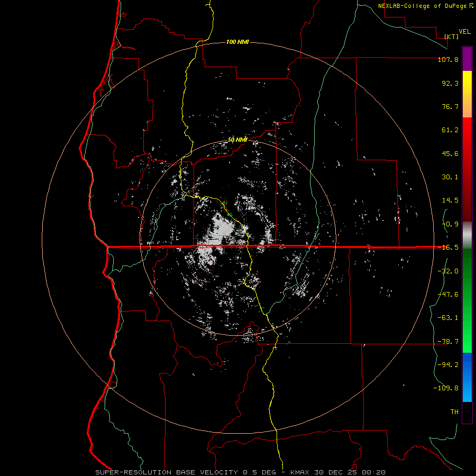This screenshot has width=476, height=476.
Task: Select the 61.2 value on the velocity scale
Action: pos(450,130)
